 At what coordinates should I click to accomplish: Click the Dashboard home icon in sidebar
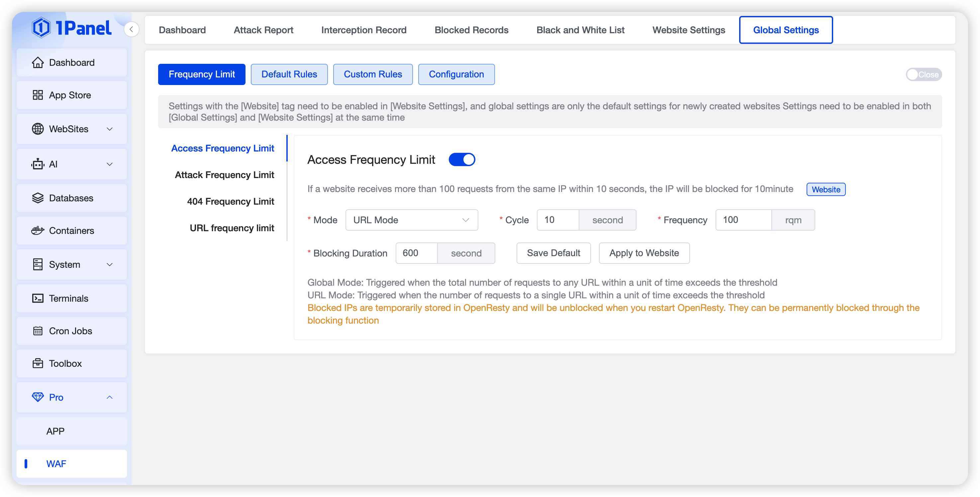point(38,62)
